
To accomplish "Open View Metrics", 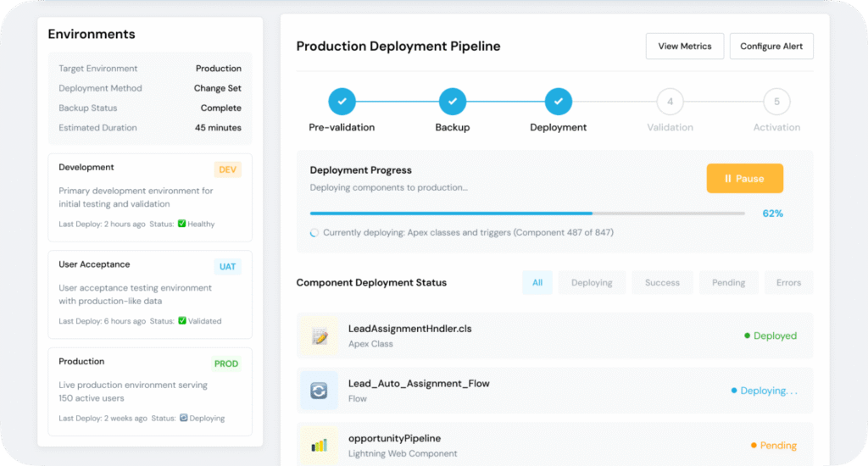I will pos(685,47).
